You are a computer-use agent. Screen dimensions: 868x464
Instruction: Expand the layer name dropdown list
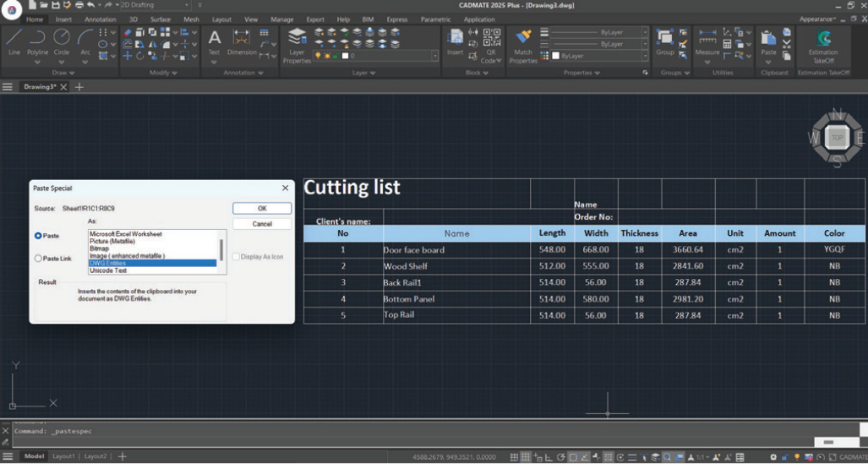coord(434,56)
